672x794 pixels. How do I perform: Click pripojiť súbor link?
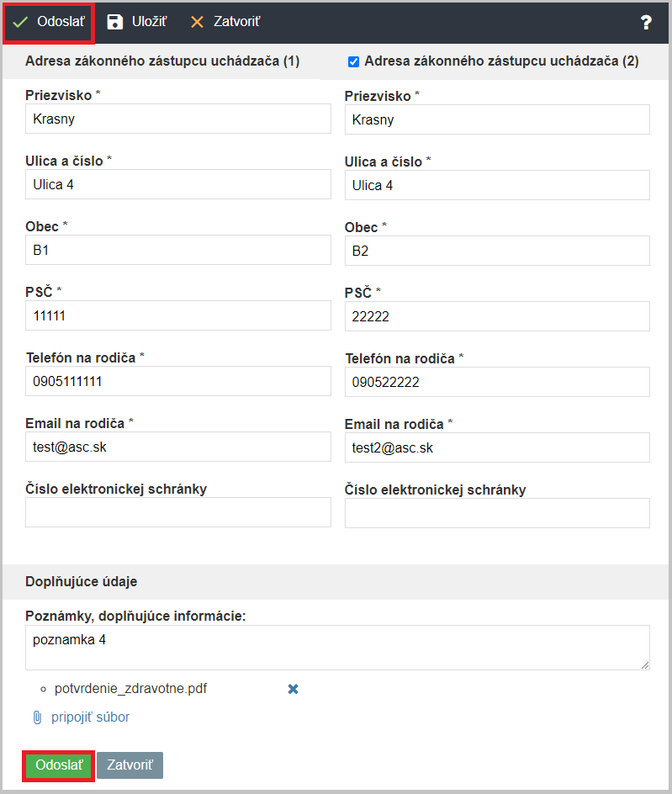90,717
